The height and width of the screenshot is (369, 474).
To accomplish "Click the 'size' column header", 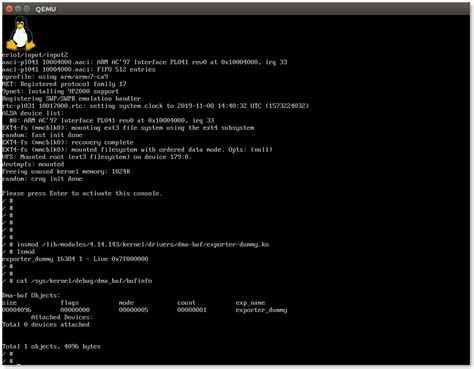I will (9, 303).
